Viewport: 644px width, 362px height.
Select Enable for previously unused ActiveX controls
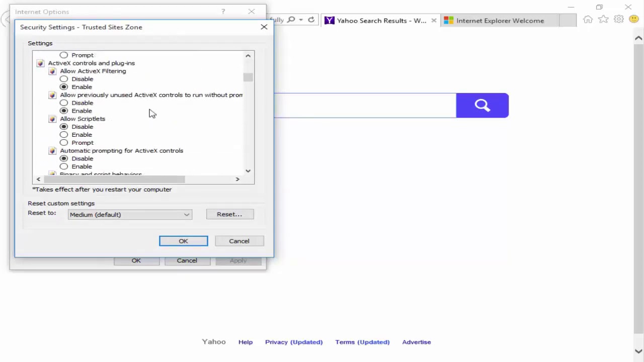tap(64, 111)
